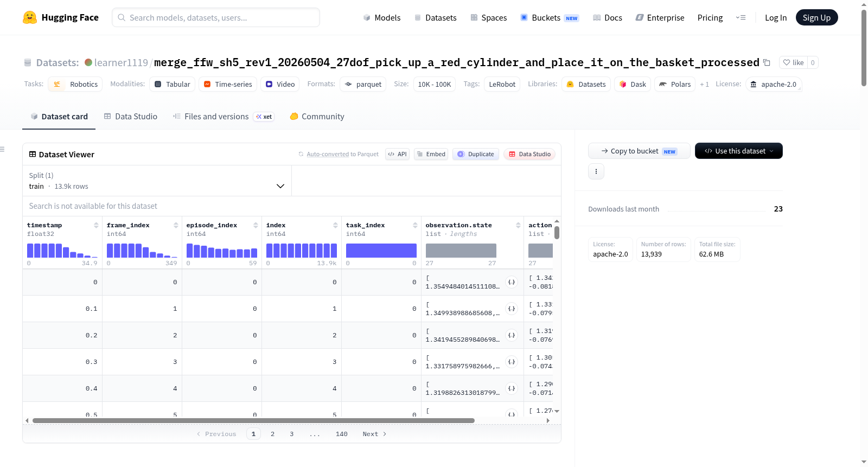This screenshot has width=868, height=467.
Task: Filter by the Video modality tag
Action: (280, 84)
